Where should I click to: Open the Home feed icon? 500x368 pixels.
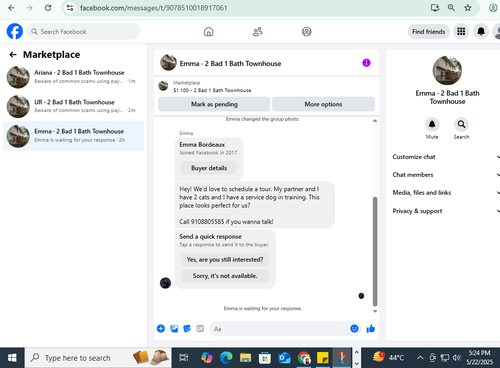pos(209,32)
